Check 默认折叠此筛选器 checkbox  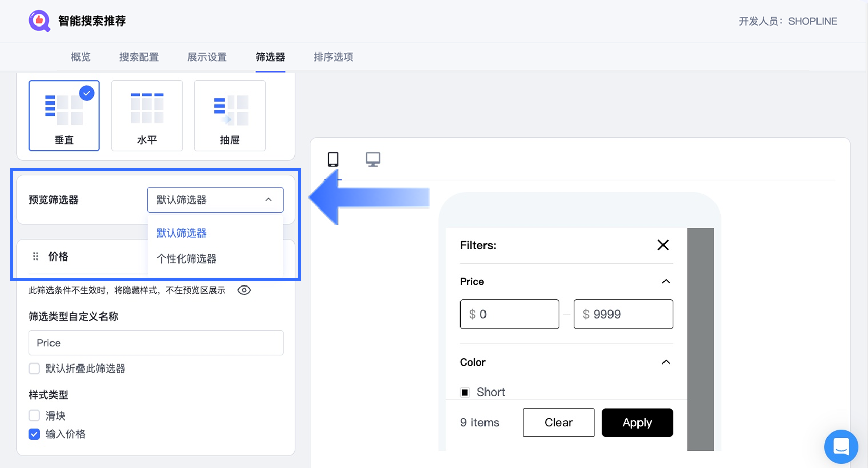point(34,369)
